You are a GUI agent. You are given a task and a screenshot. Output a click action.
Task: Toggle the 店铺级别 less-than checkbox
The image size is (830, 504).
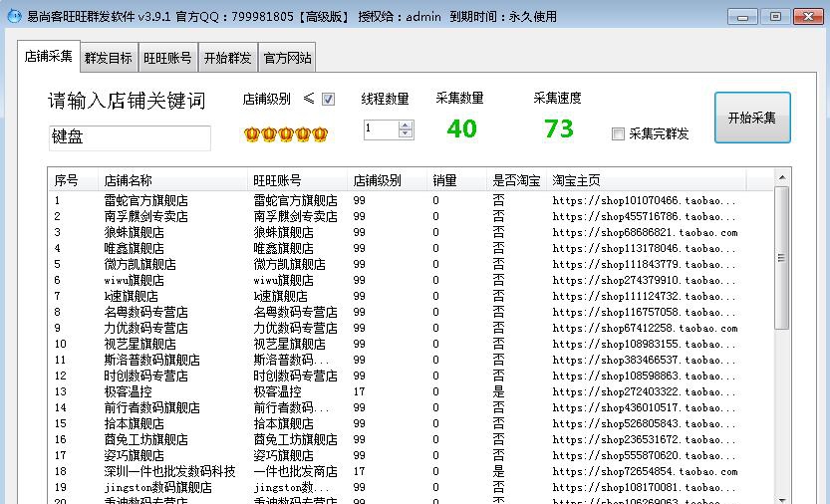point(329,100)
